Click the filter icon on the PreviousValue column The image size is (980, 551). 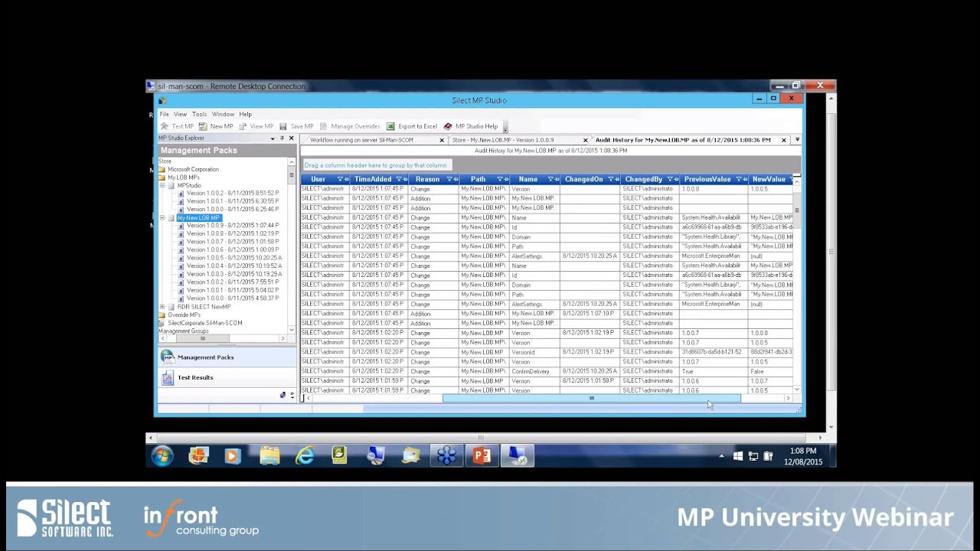coord(739,179)
